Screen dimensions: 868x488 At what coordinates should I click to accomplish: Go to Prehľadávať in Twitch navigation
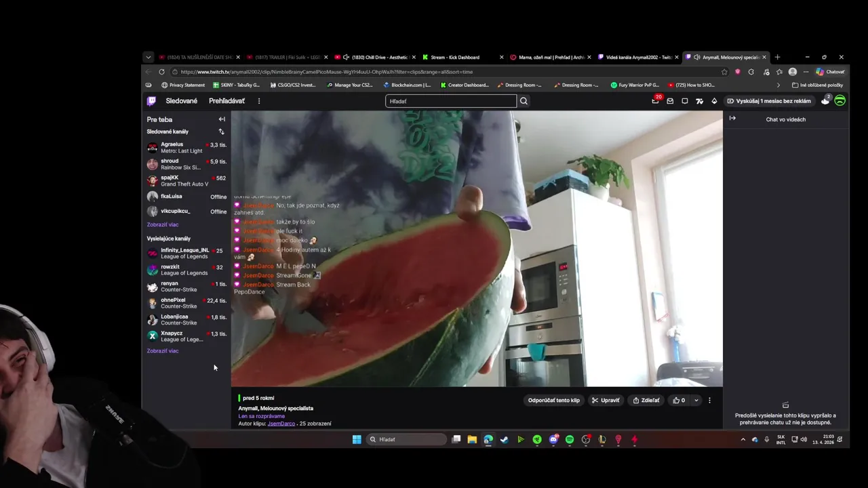pyautogui.click(x=226, y=101)
